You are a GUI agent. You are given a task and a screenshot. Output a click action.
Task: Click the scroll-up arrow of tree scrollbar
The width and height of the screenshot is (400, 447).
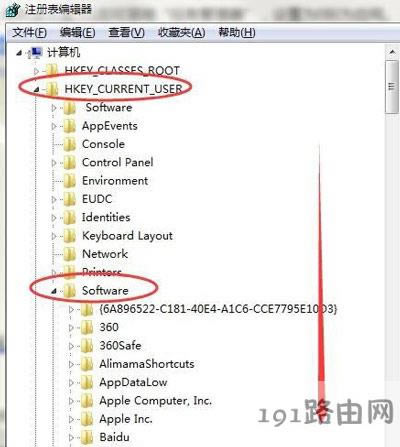(x=392, y=52)
